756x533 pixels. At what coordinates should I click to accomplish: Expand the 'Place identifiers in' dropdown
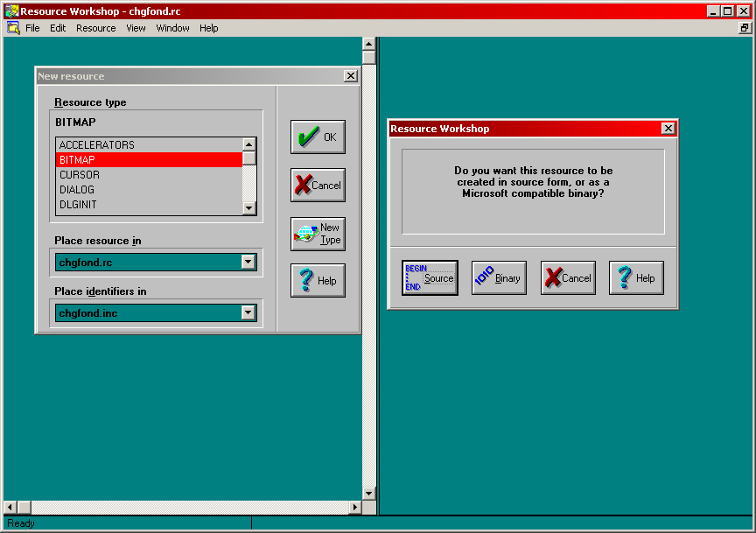click(248, 312)
